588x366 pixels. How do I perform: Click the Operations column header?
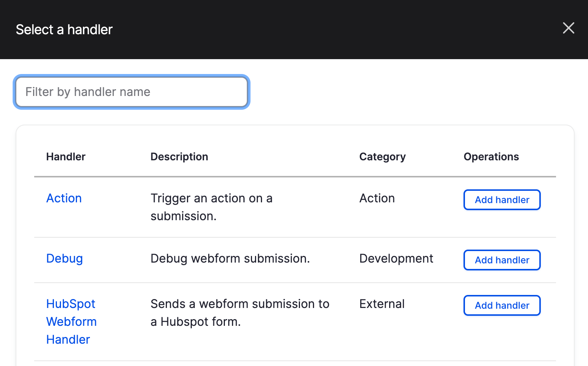click(x=491, y=157)
